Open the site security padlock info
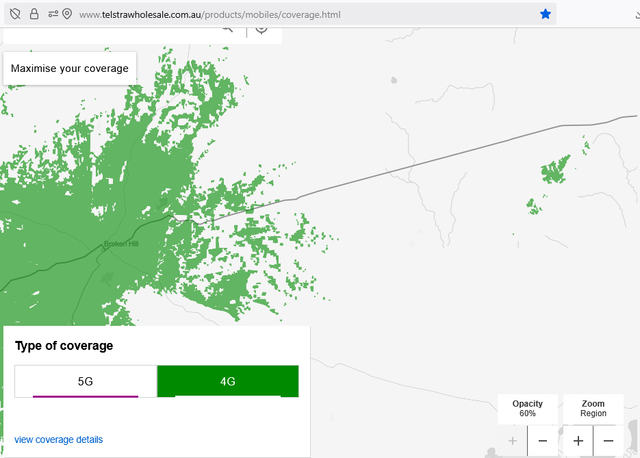Viewport: 640px width, 458px height. [34, 14]
